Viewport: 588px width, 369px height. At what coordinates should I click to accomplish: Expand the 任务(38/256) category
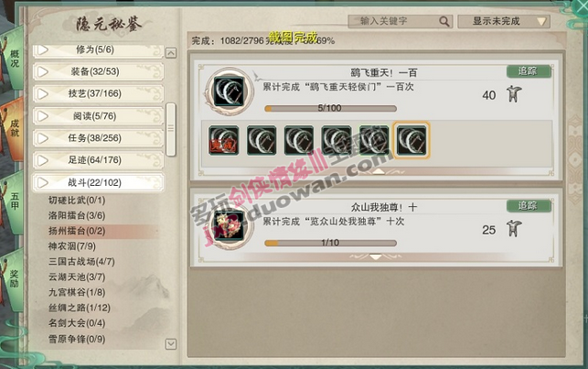pyautogui.click(x=98, y=138)
